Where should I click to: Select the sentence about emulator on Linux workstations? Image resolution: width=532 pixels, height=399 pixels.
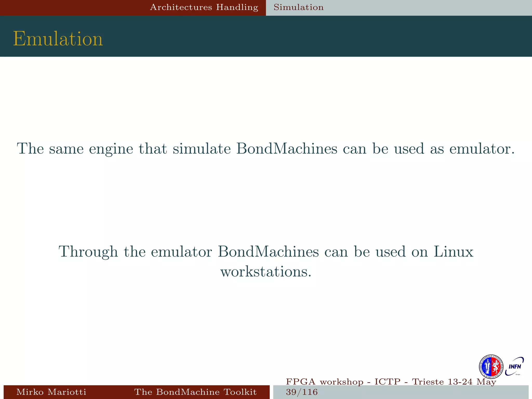pyautogui.click(x=266, y=262)
